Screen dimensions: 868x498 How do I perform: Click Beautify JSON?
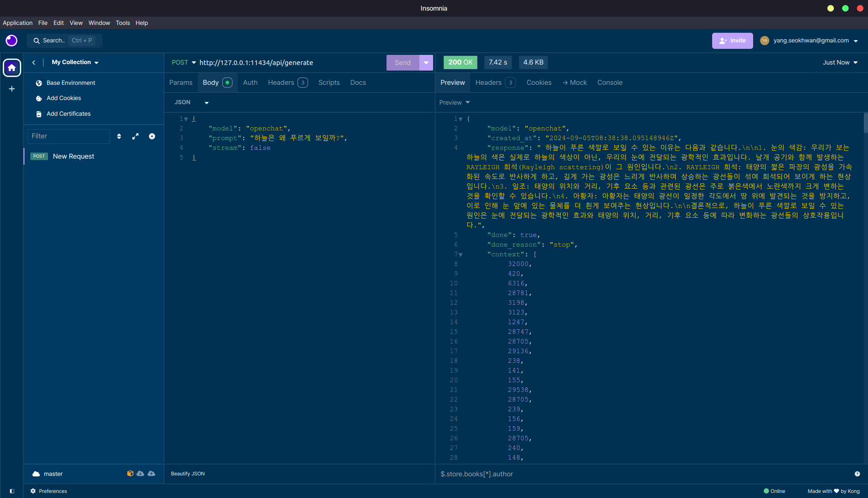pos(188,474)
